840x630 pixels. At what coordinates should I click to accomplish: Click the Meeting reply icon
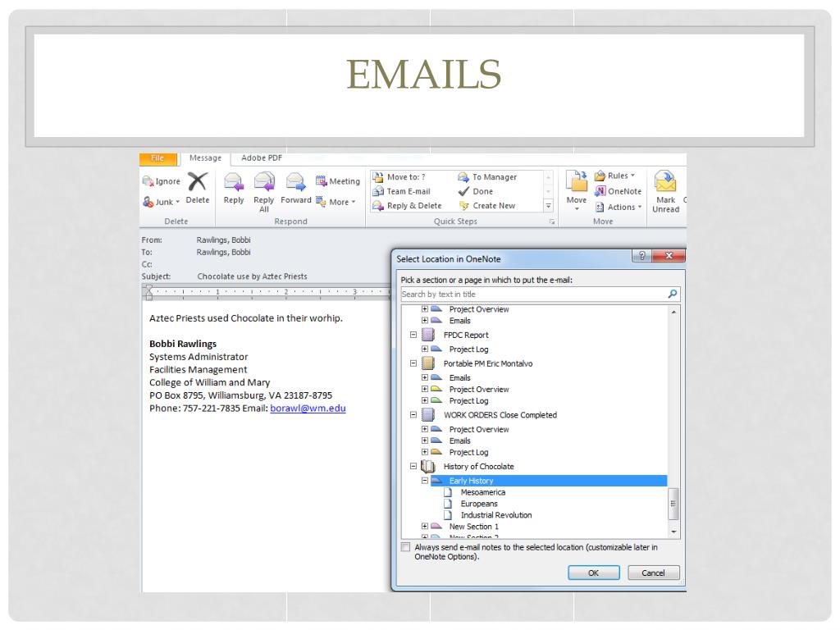[x=323, y=181]
